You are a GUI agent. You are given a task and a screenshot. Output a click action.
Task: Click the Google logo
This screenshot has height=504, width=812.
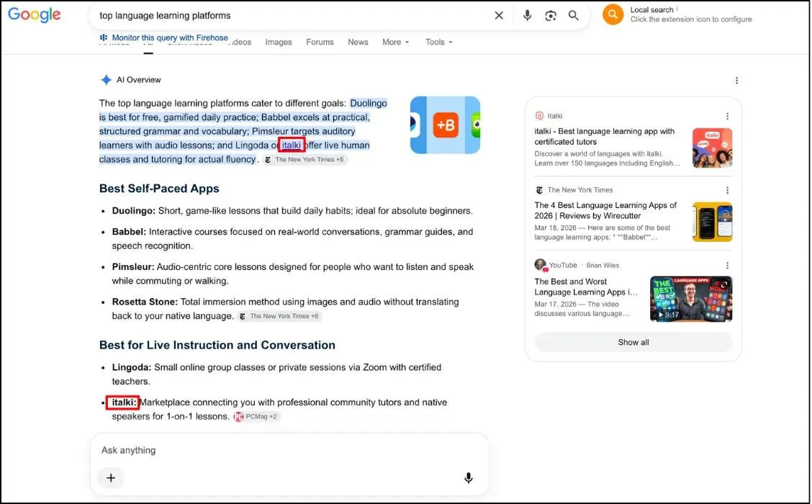[x=34, y=14]
